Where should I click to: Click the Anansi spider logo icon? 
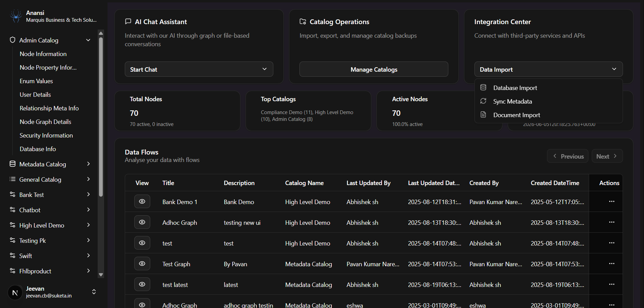(x=16, y=16)
